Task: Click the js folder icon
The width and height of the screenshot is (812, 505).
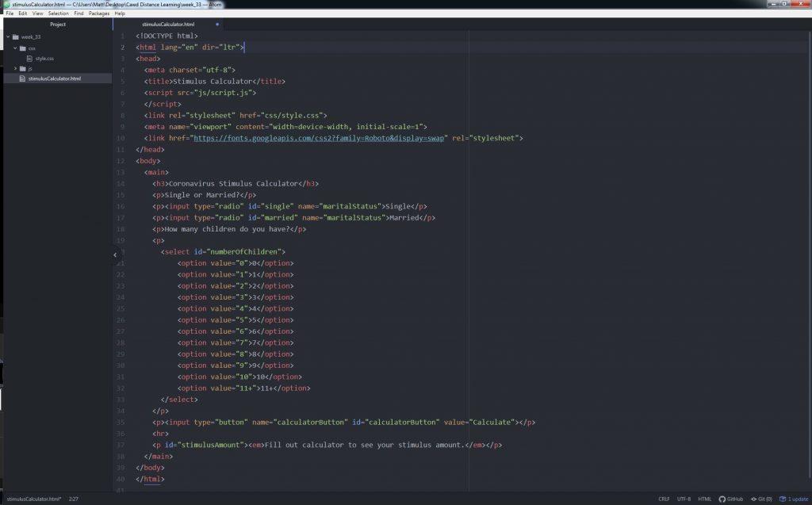Action: 23,68
